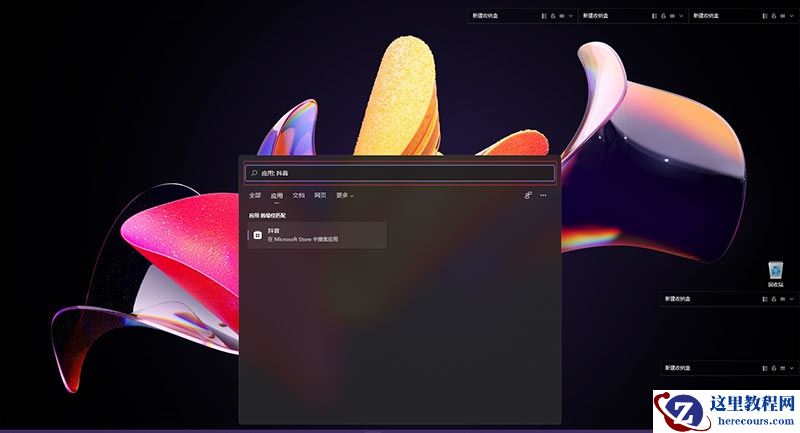Collapse chevron of middle top 新建收纳盒

pyautogui.click(x=681, y=16)
